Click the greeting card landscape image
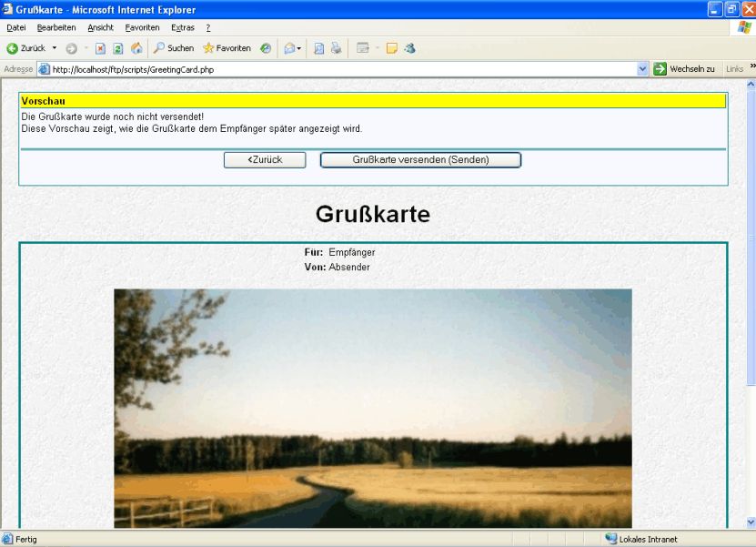 373,408
